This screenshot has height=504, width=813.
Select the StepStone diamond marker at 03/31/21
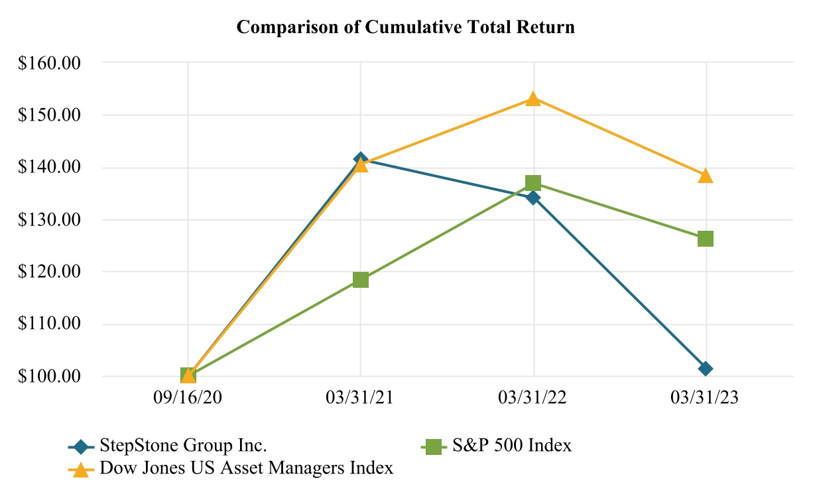[x=360, y=159]
